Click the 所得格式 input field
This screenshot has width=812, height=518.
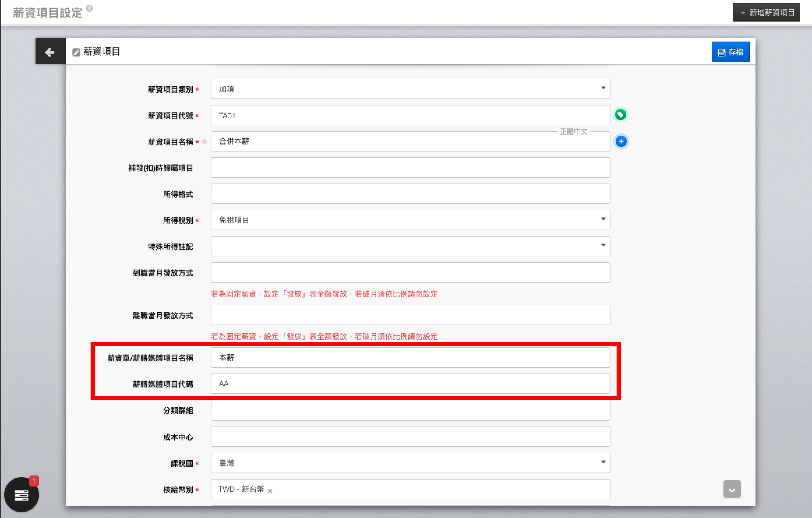click(410, 194)
